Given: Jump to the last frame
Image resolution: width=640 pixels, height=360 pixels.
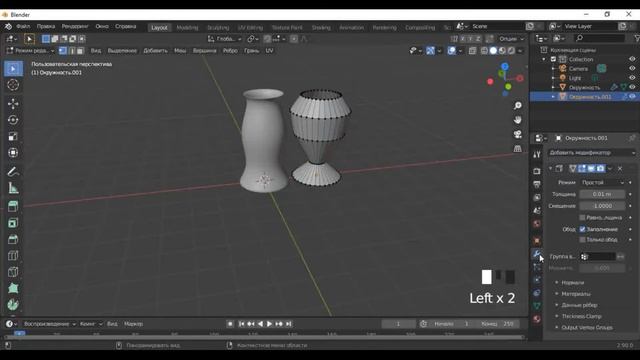Looking at the screenshot, I should click(x=289, y=324).
